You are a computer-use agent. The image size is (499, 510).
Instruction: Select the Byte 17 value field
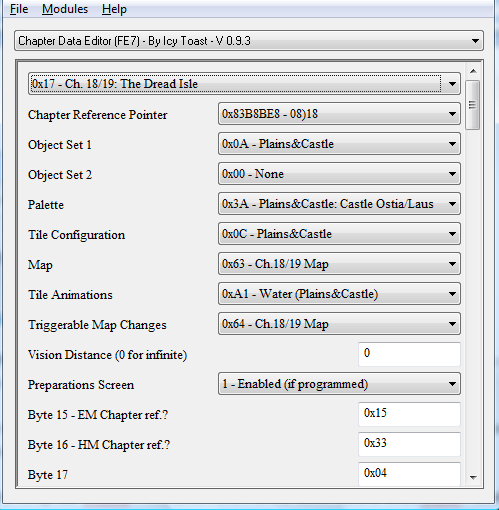pyautogui.click(x=409, y=474)
